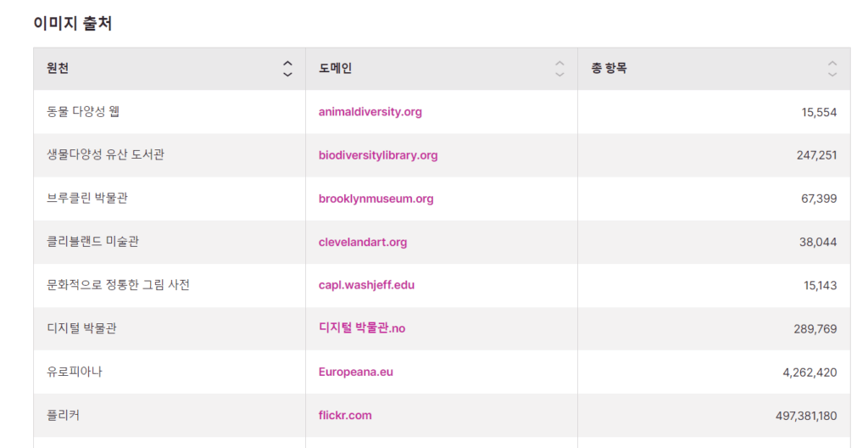The height and width of the screenshot is (448, 868).
Task: Open flickr.com domain link
Action: (345, 415)
